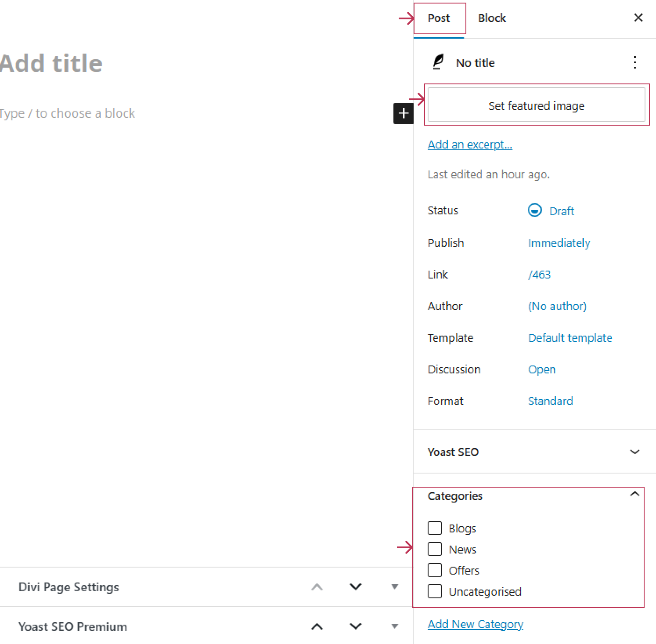
Task: Click the Set featured image button
Action: click(x=536, y=105)
